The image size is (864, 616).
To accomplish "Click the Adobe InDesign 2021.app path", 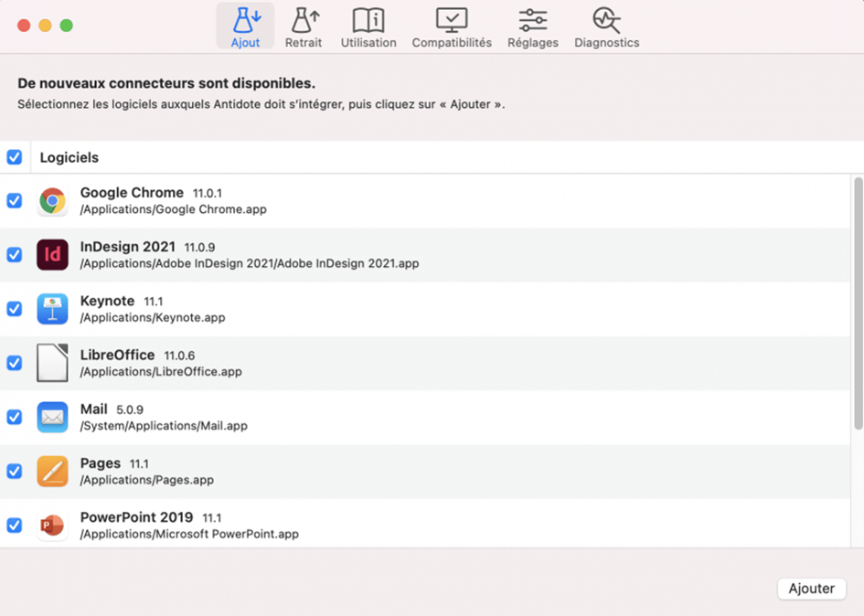I will (250, 263).
